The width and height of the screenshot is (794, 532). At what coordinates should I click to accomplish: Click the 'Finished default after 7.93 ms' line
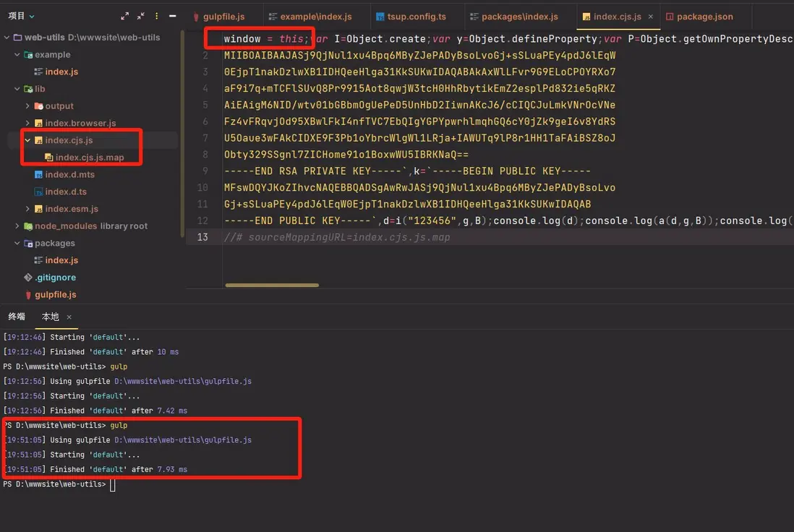point(95,469)
